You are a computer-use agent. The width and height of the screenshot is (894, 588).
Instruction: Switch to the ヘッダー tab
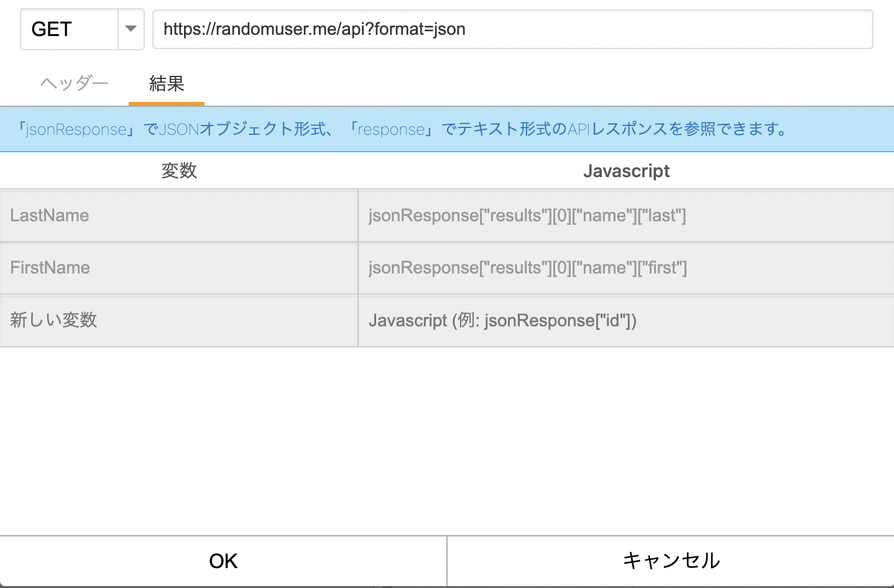tap(75, 83)
